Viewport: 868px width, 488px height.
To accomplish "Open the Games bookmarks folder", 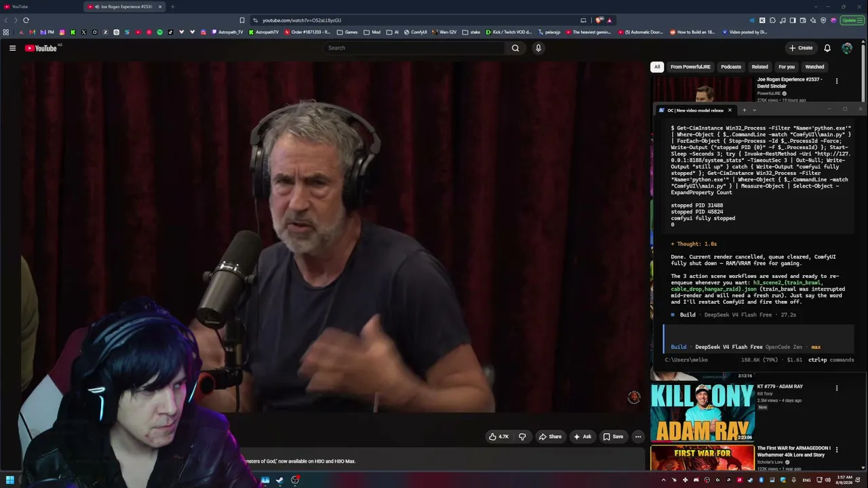I will pyautogui.click(x=346, y=32).
